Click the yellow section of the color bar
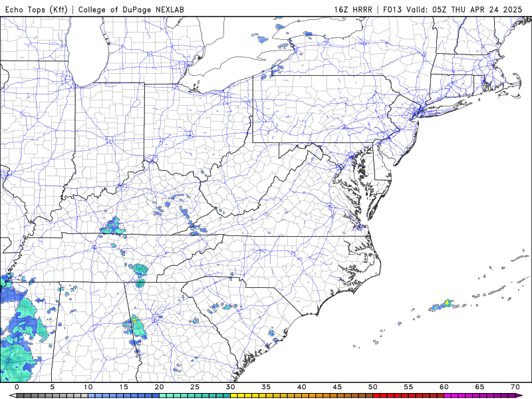Screen dimensions: 532x399 259,396
